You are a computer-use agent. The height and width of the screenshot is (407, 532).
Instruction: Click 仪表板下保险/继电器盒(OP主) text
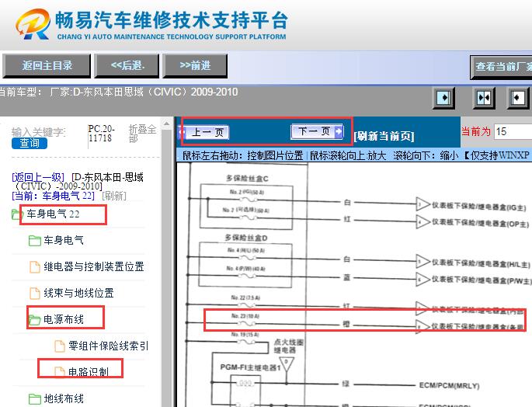(480, 223)
